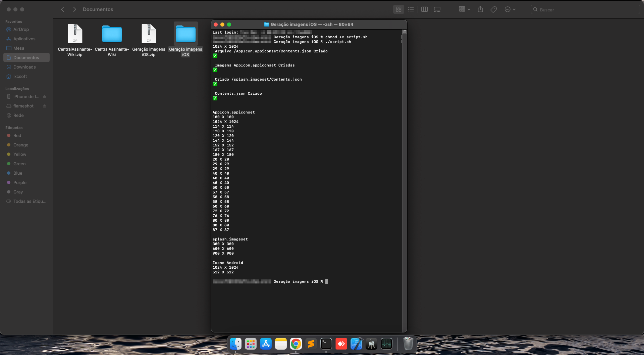Filter by the Red tag
This screenshot has height=355, width=644.
pos(26,136)
